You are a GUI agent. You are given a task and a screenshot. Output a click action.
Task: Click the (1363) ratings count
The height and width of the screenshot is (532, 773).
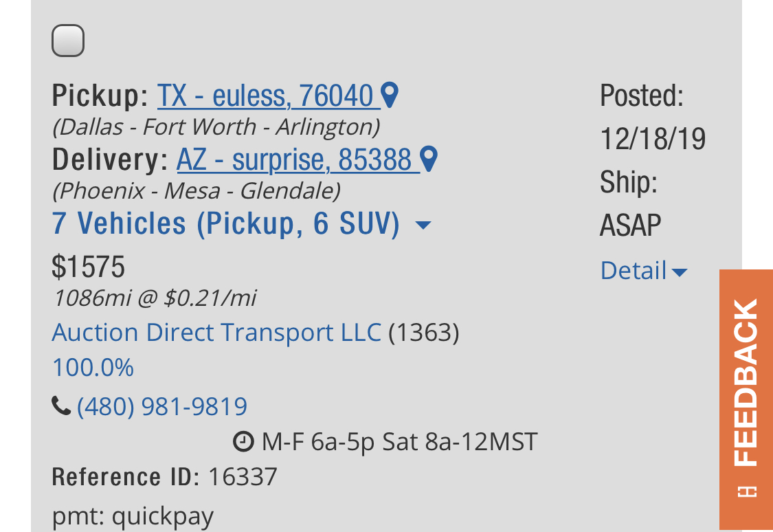pos(424,333)
